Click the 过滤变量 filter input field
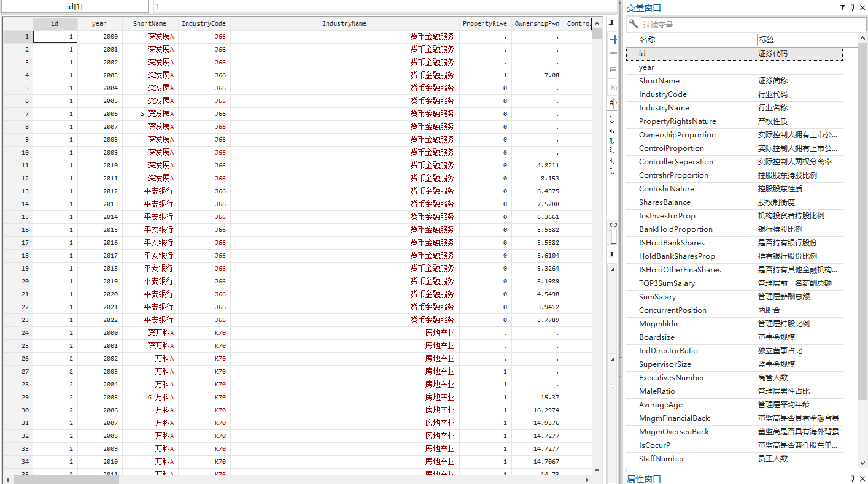Screen dimensions: 868x484 pos(753,25)
